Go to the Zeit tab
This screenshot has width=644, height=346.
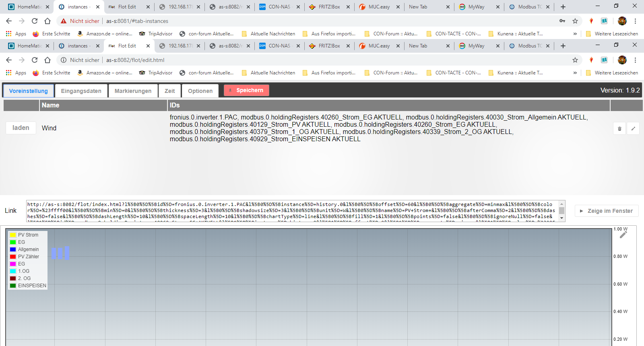coord(170,91)
